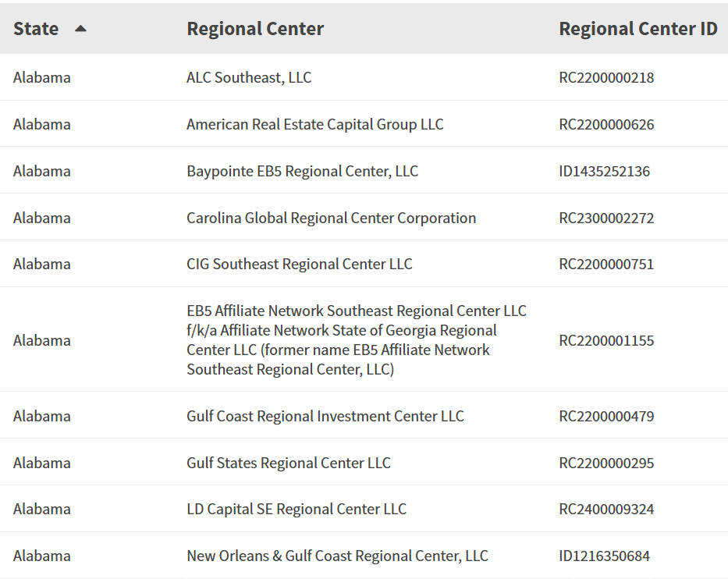
Task: Click ID cell RC2400009324
Action: (x=606, y=509)
